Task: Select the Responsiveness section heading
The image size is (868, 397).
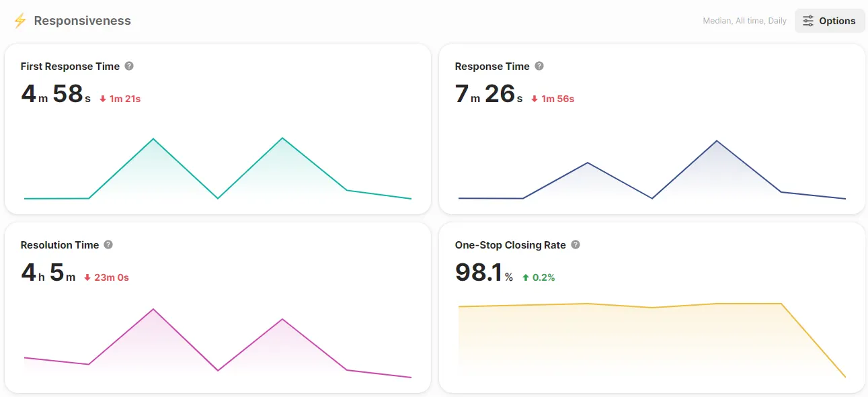Action: point(82,21)
